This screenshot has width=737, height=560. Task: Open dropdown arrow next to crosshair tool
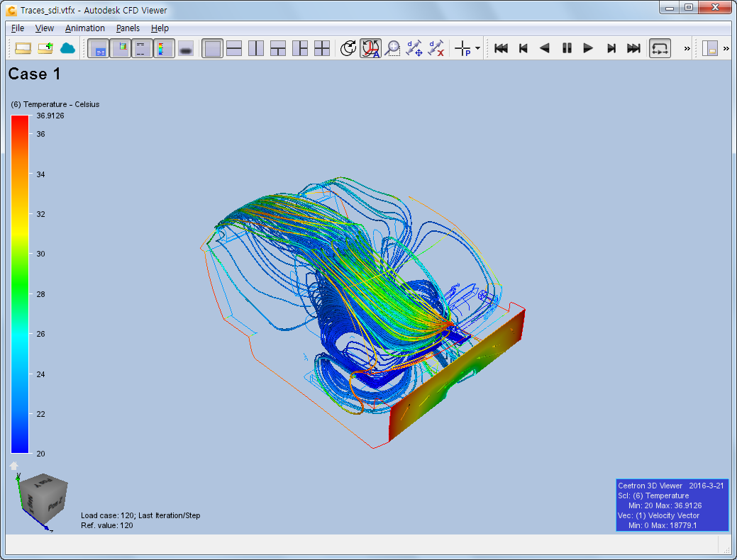pos(477,48)
